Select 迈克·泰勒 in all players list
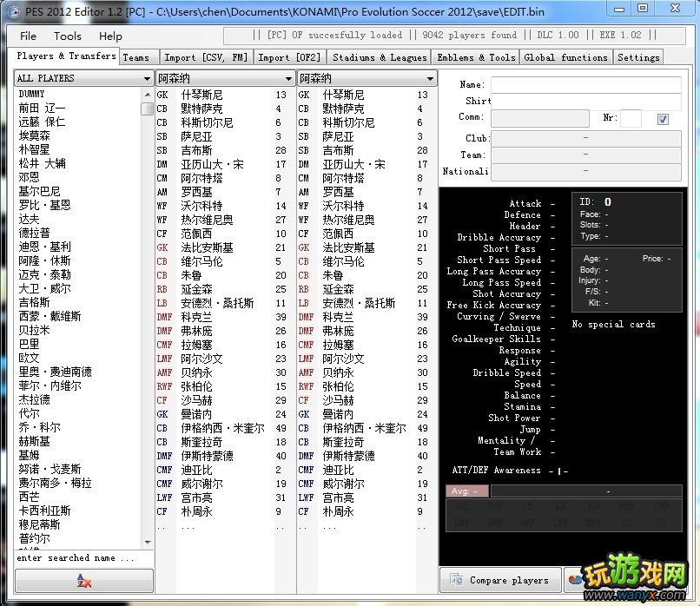700x606 pixels. click(44, 274)
